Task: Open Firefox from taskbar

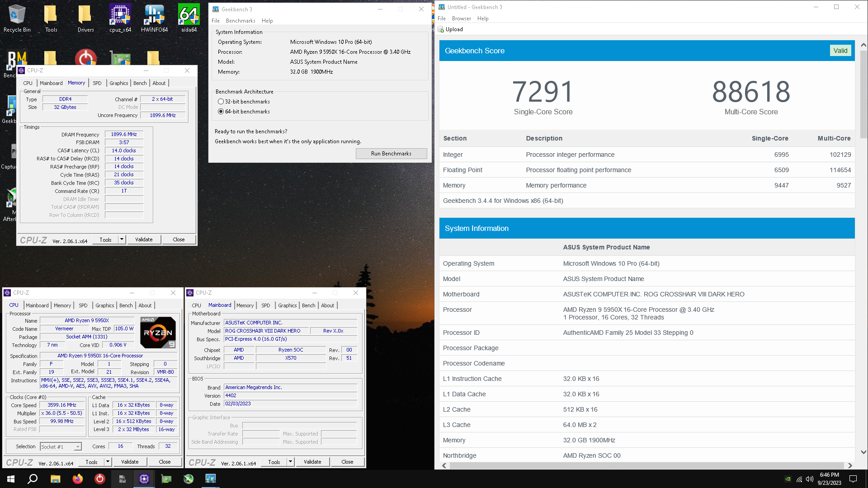Action: [78, 479]
